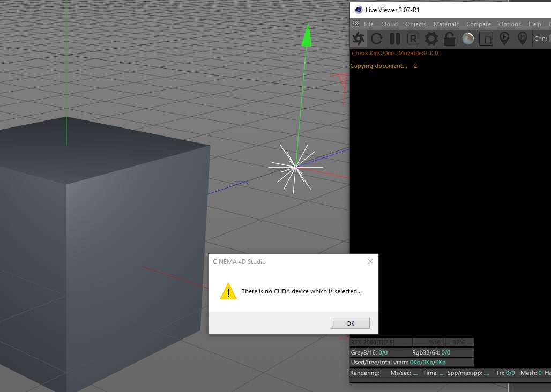Screen dimensions: 551x392
Task: Open the Options menu
Action: (510, 24)
